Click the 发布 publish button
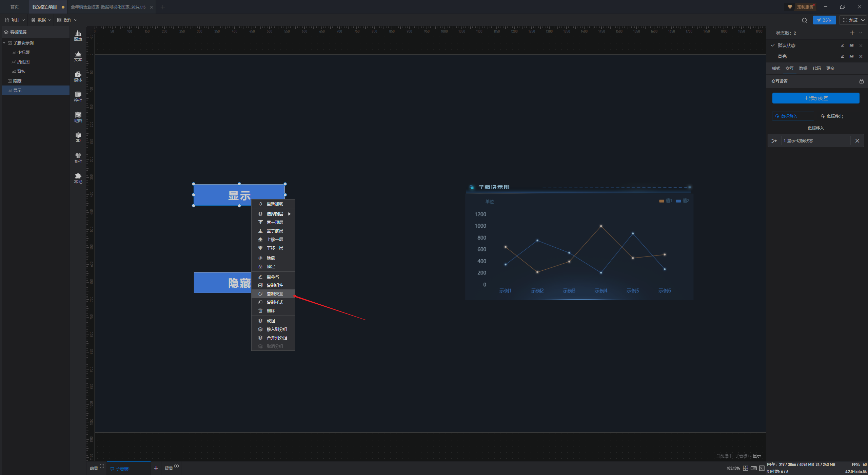 (x=824, y=20)
